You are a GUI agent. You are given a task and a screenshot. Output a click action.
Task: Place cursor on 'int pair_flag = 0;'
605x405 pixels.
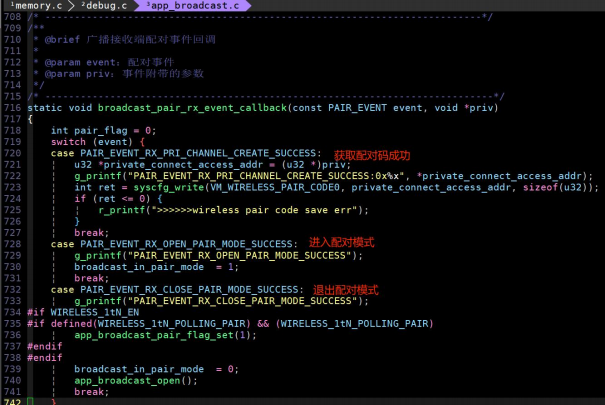click(103, 130)
